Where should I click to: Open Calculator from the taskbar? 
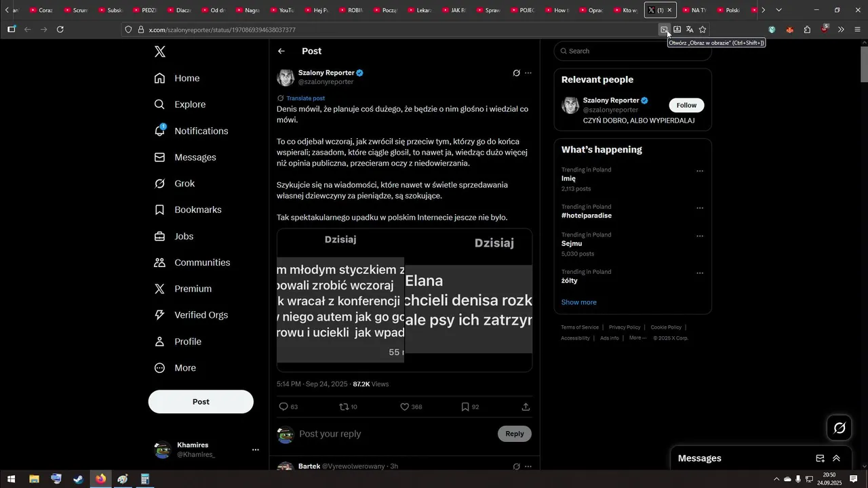click(x=144, y=479)
